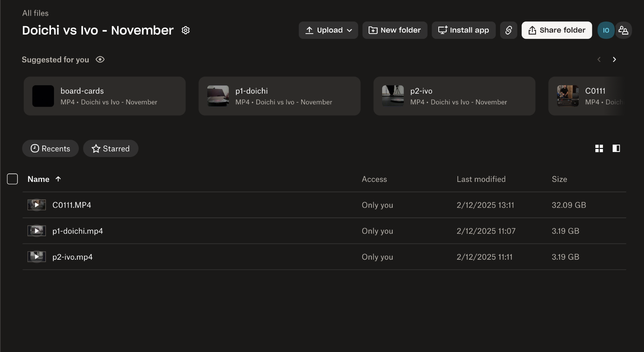Open folder settings gear icon

coord(185,30)
